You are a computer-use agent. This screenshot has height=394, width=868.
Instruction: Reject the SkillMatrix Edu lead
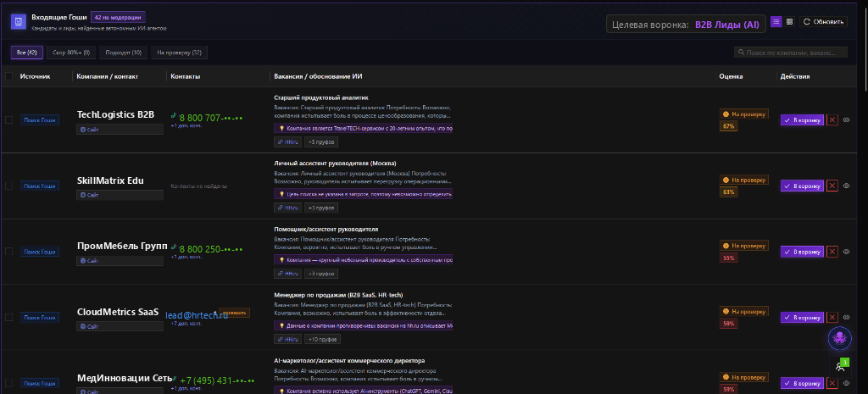coord(832,186)
